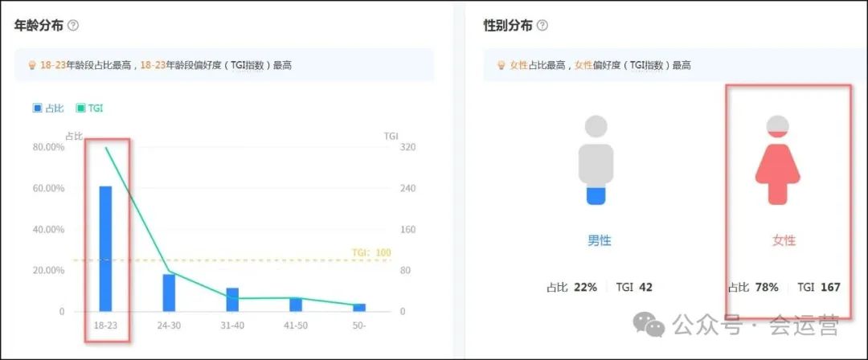Click the lightbulb icon in the age tip
Screen dimensions: 868x360
click(x=32, y=65)
